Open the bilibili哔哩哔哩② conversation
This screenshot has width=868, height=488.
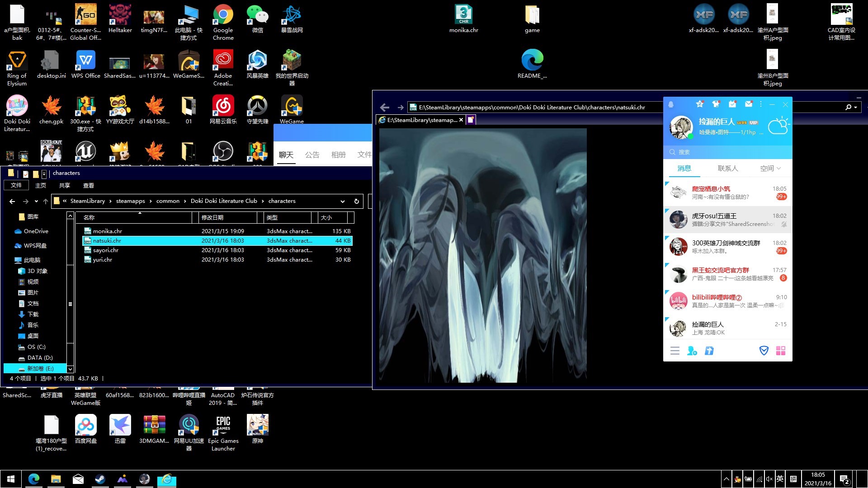pos(728,301)
